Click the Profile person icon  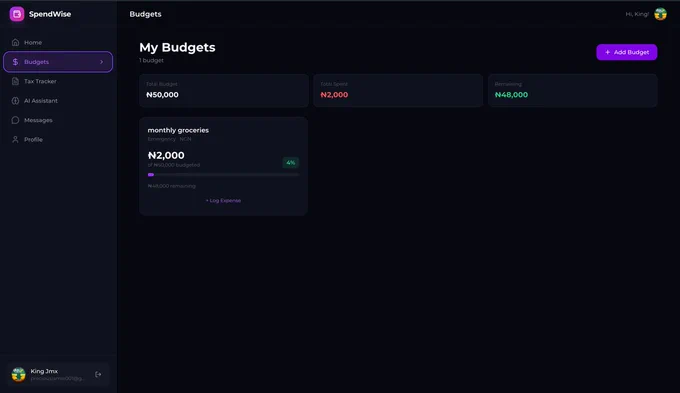point(15,139)
